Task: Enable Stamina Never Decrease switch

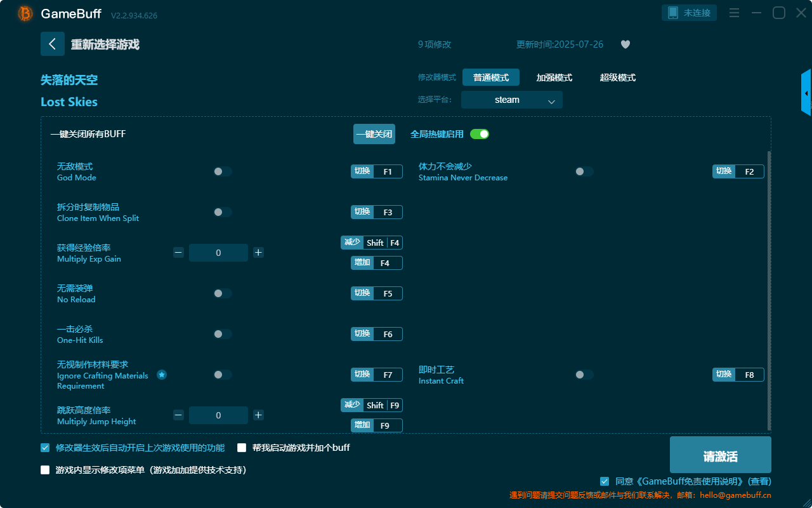Action: click(584, 171)
